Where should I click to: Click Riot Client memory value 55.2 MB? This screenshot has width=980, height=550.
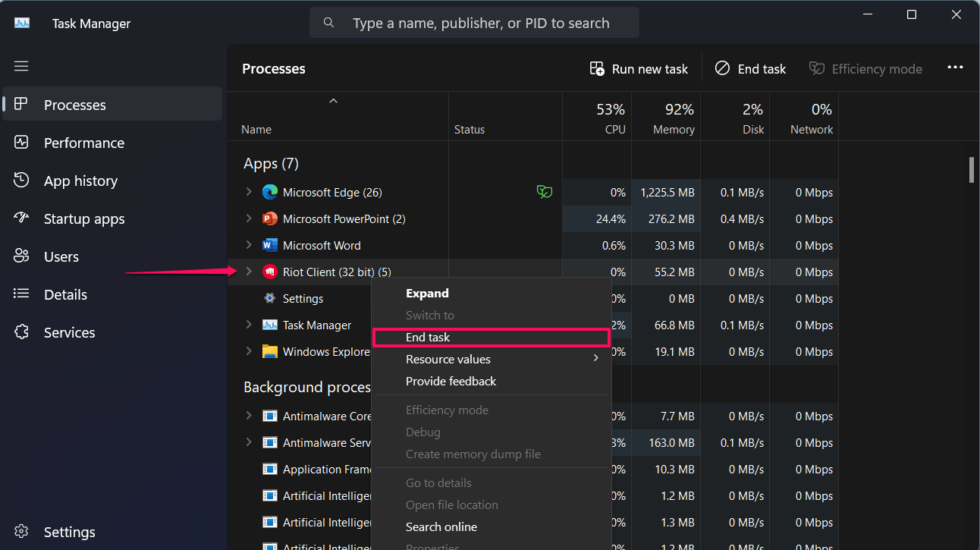(x=674, y=272)
